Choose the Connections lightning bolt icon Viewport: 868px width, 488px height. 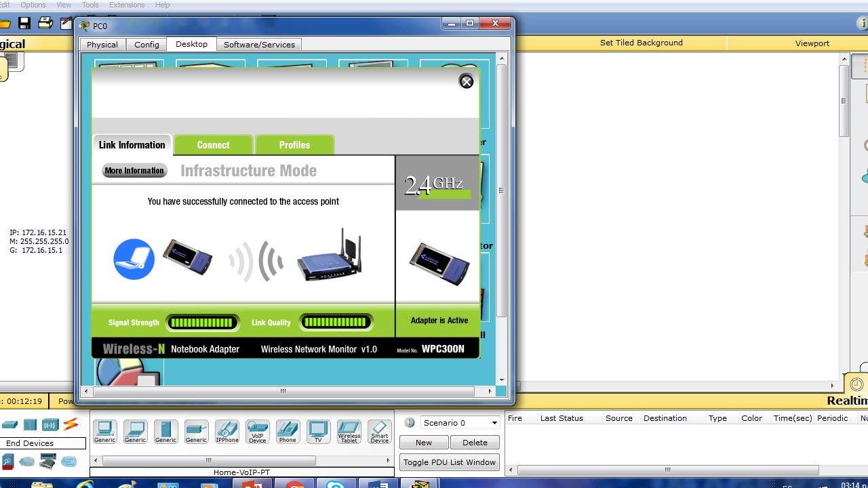pos(71,425)
